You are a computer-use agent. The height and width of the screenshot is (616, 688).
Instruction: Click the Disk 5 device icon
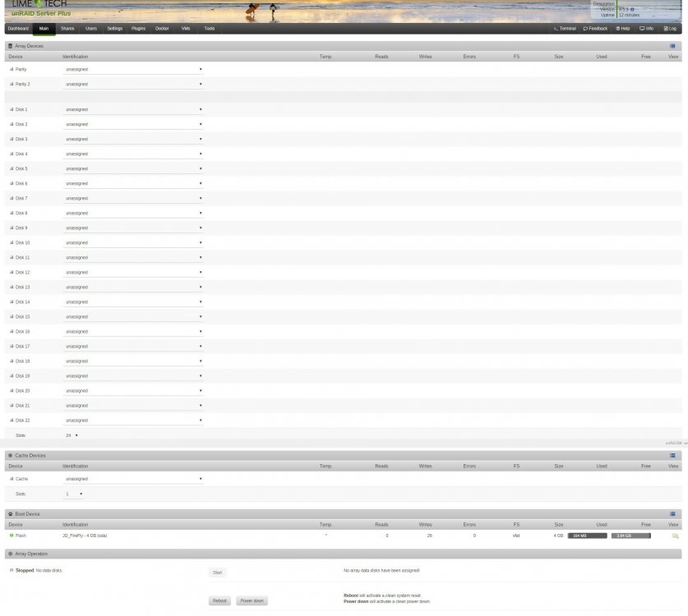(12, 169)
